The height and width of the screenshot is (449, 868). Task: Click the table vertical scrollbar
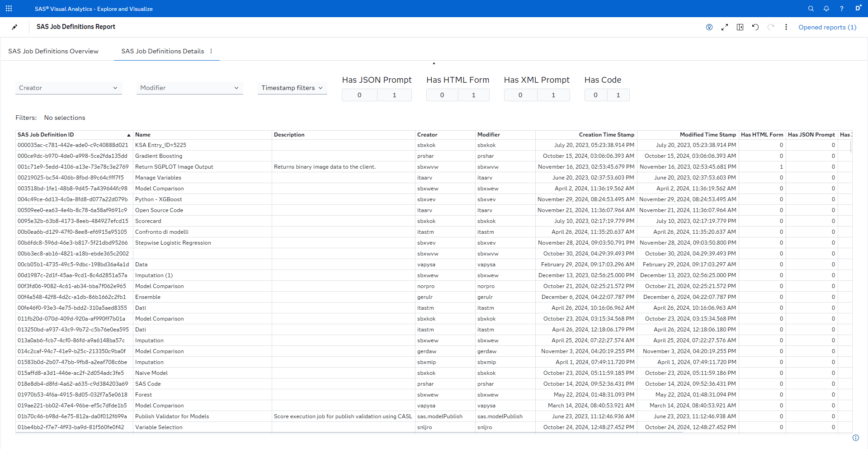pos(851,147)
